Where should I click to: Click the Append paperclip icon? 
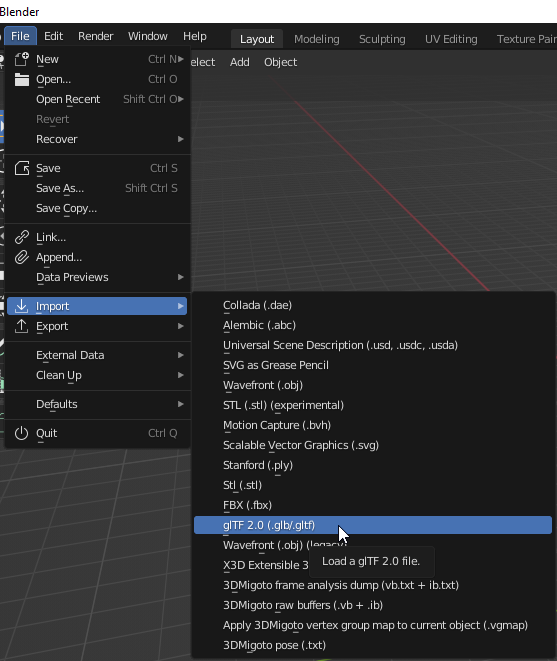[x=22, y=257]
